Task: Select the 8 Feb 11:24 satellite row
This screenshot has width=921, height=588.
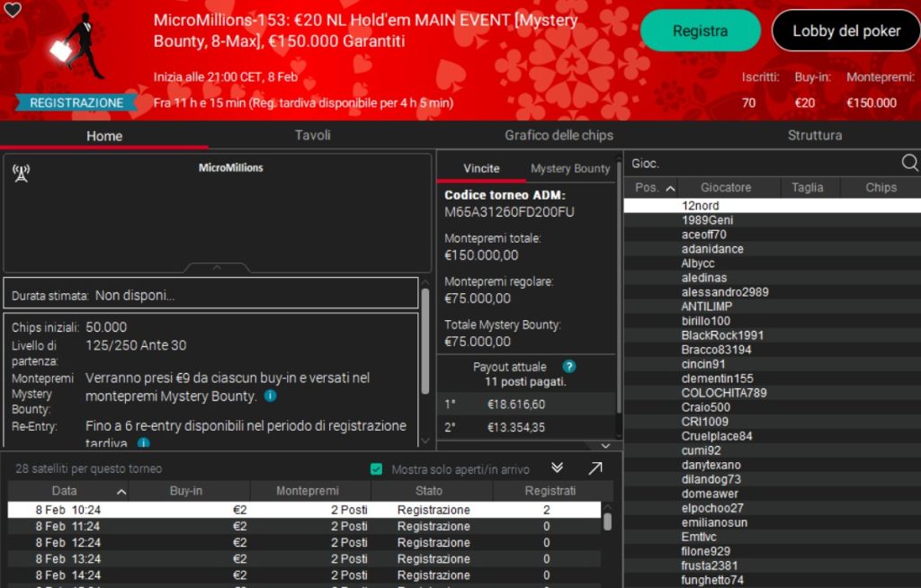Action: click(304, 526)
